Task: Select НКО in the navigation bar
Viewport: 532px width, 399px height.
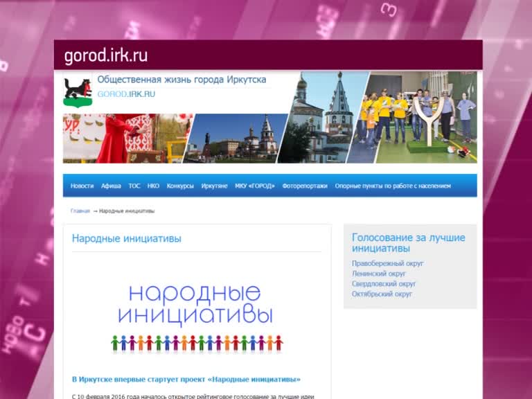Action: [x=153, y=186]
